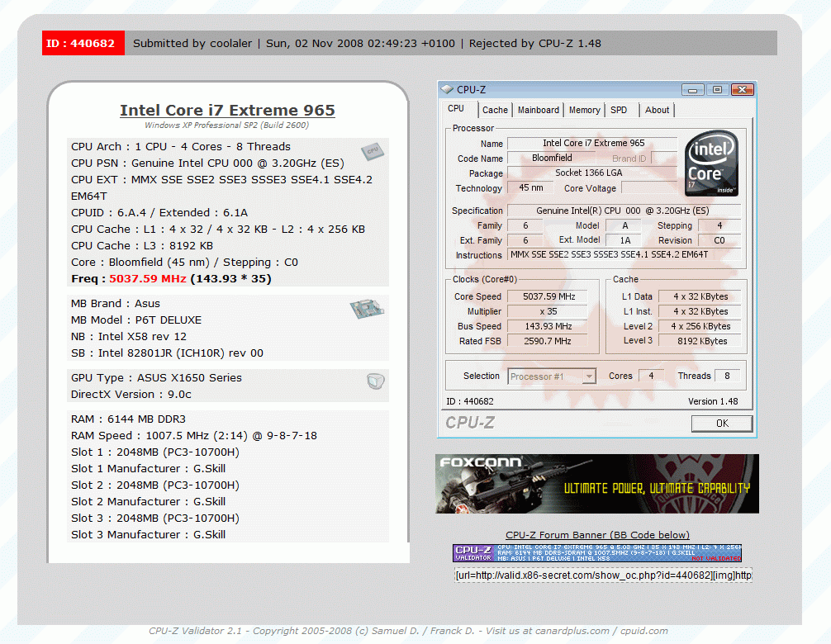Image resolution: width=831 pixels, height=644 pixels.
Task: Click the Level 3 cache value 8192 KBytes
Action: [x=700, y=341]
